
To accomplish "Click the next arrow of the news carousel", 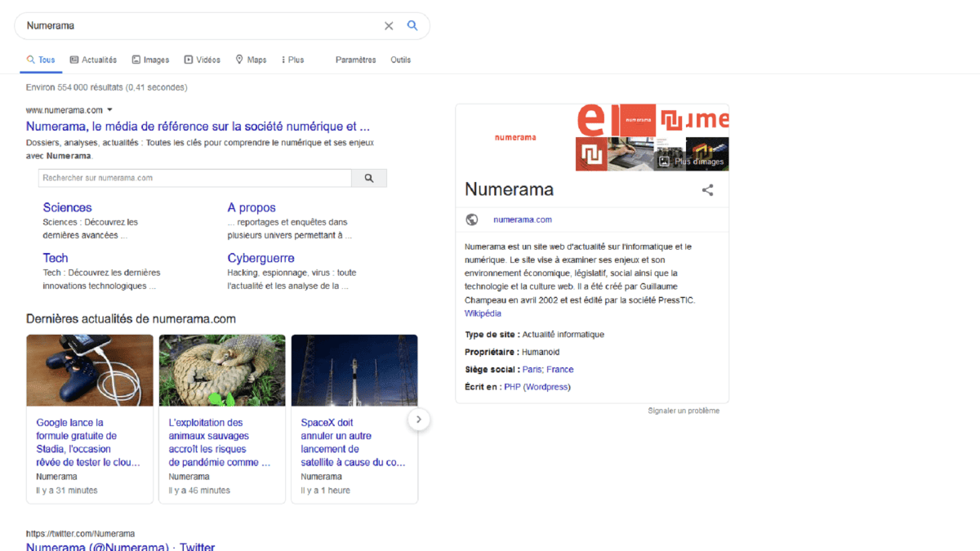I will coord(418,420).
